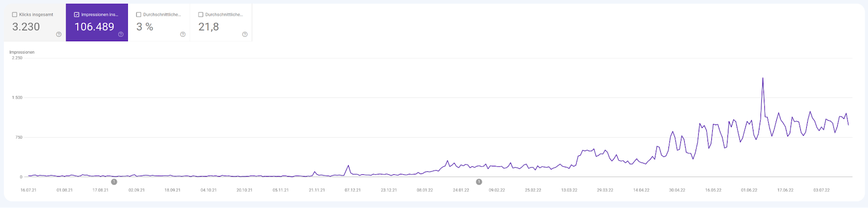Enable the Klicks insgesamt checkbox
This screenshot has height=208, width=868.
click(15, 15)
